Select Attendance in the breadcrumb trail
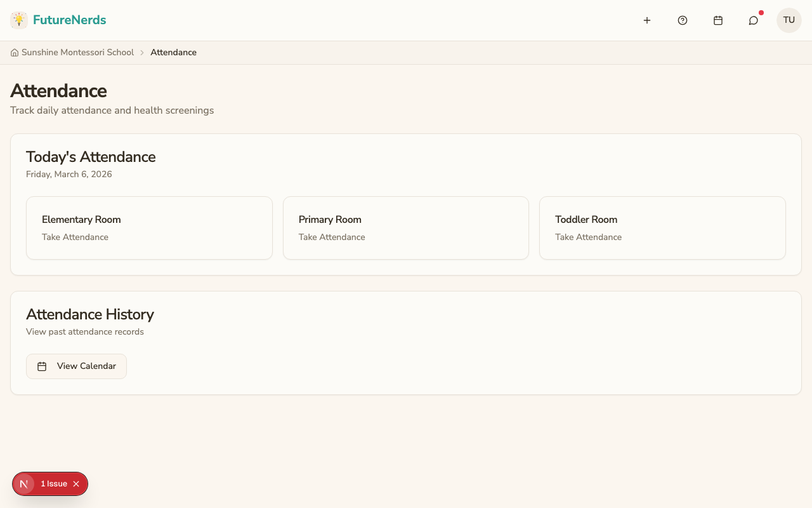812x508 pixels. (173, 52)
